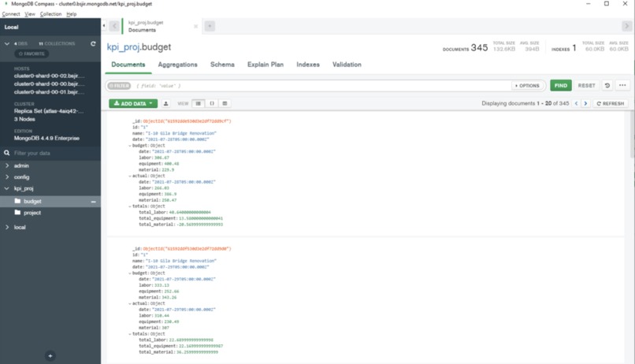Click the Reset button
635x364 pixels.
(x=586, y=85)
